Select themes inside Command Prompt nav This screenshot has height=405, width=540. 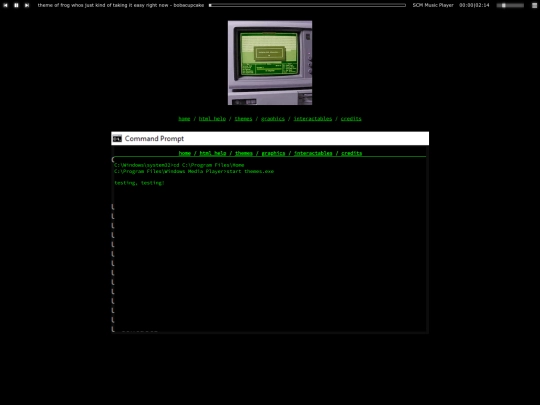(244, 153)
